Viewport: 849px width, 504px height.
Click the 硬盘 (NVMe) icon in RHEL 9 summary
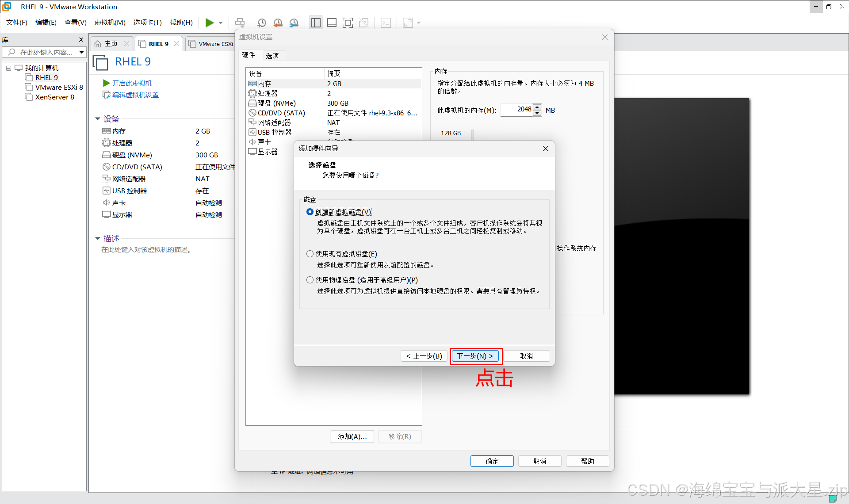pos(107,155)
